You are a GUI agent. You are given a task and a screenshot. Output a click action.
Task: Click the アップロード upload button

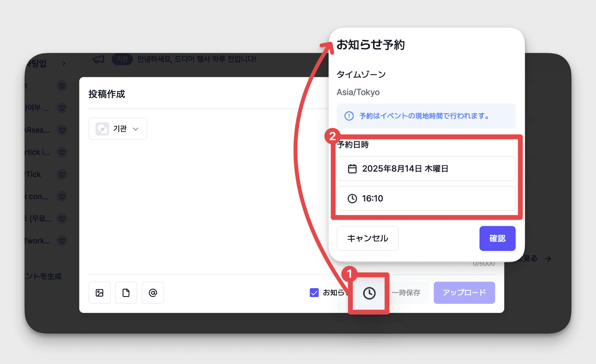pos(464,293)
